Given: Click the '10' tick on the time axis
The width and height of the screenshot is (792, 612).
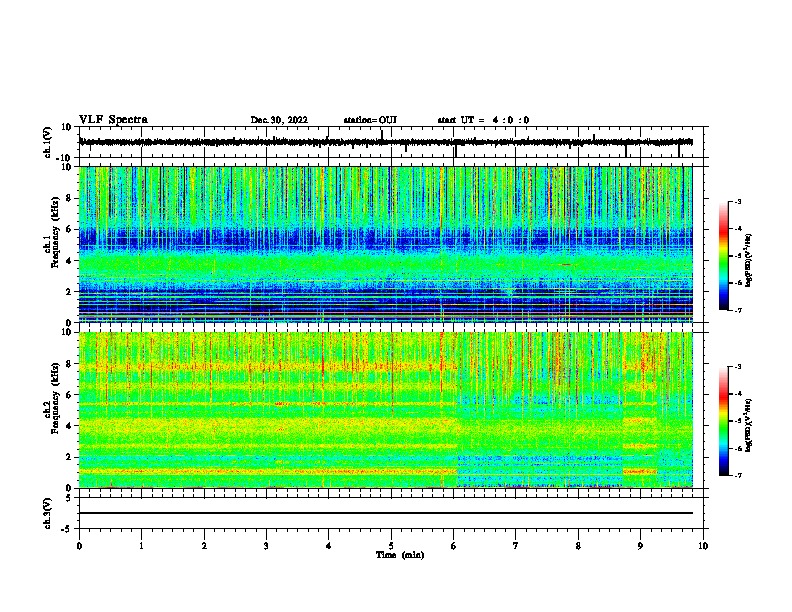Looking at the screenshot, I should [x=703, y=546].
